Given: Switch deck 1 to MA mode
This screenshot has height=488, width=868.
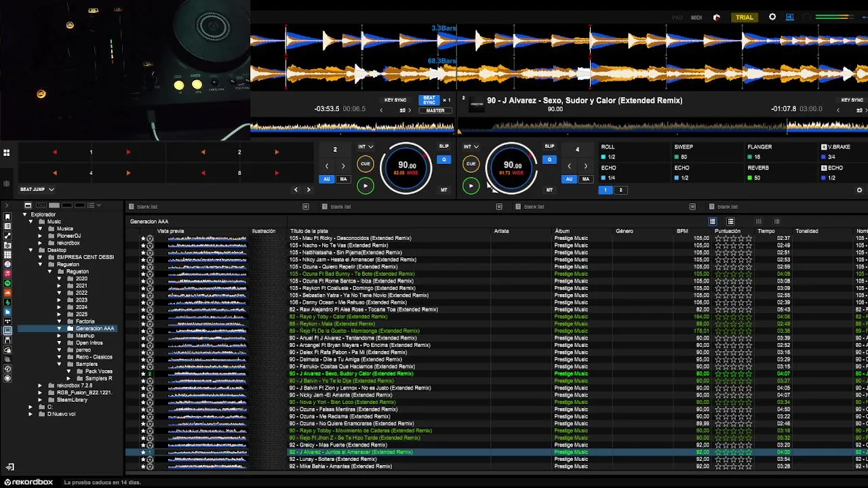Looking at the screenshot, I should click(x=343, y=179).
